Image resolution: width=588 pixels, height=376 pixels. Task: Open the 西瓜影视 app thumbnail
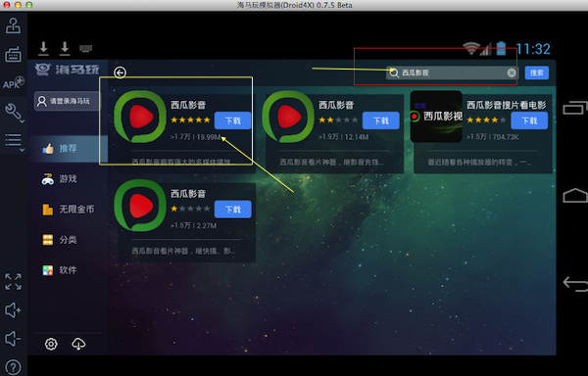[436, 117]
